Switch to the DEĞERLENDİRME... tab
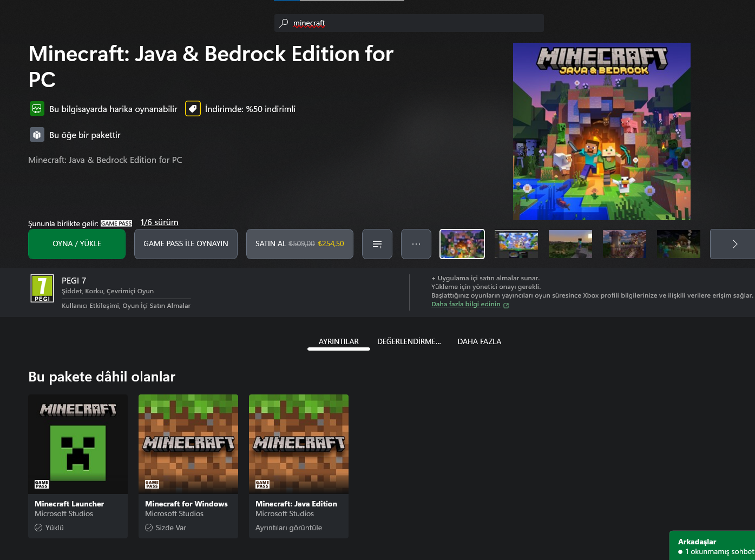755x560 pixels. coord(409,342)
